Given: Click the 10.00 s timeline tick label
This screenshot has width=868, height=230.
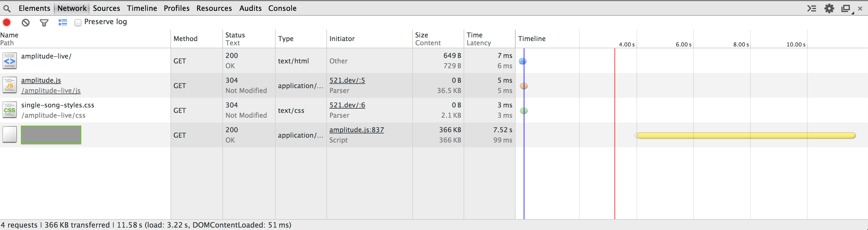Looking at the screenshot, I should 796,44.
